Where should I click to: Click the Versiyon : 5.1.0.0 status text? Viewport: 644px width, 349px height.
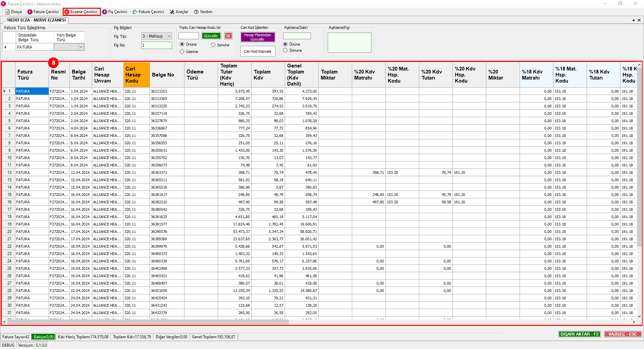coord(33,345)
